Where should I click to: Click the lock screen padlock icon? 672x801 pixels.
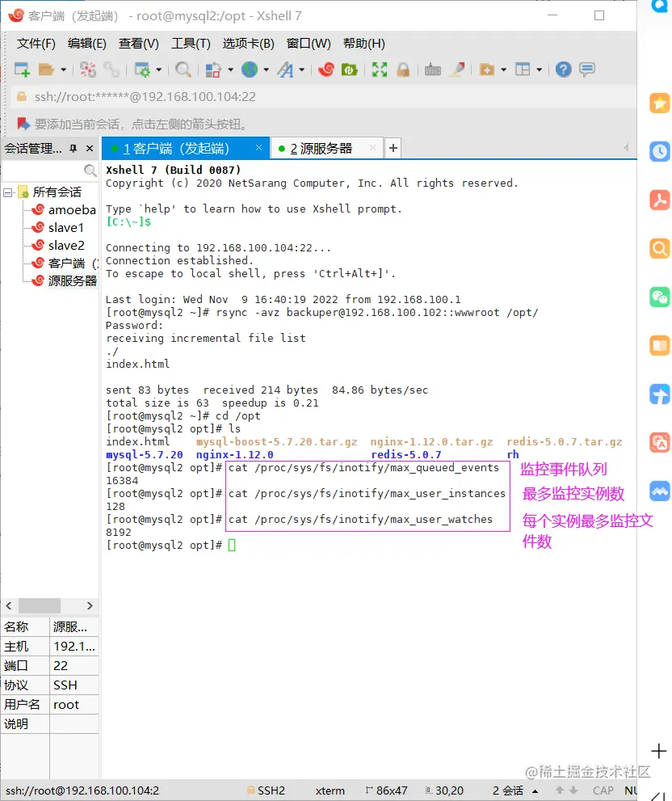click(x=403, y=70)
